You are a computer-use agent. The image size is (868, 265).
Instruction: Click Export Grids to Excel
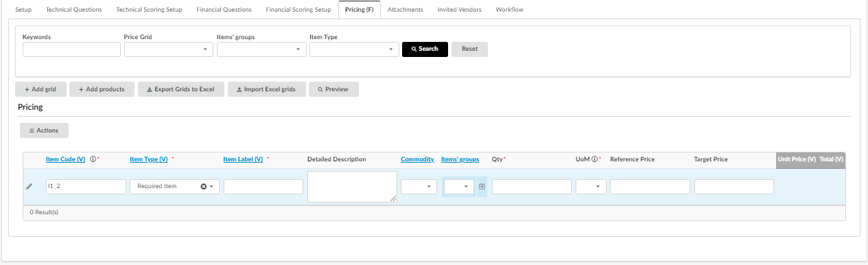click(181, 89)
